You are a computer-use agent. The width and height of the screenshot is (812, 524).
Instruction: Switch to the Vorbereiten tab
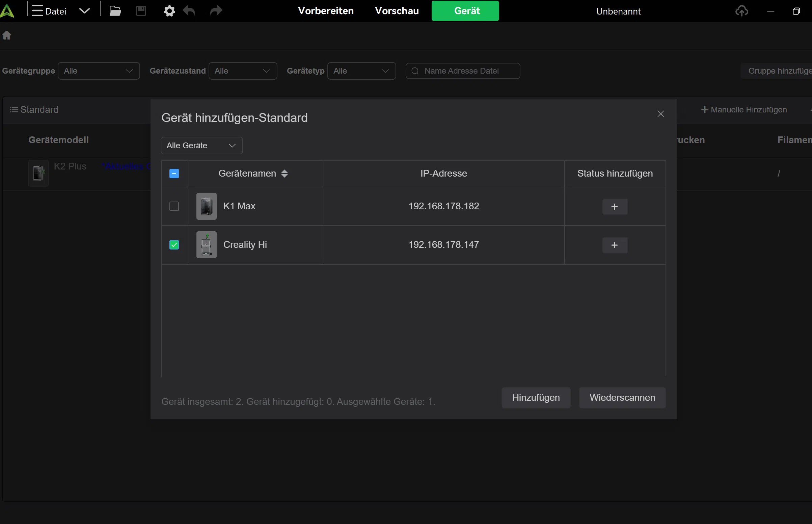click(x=326, y=11)
